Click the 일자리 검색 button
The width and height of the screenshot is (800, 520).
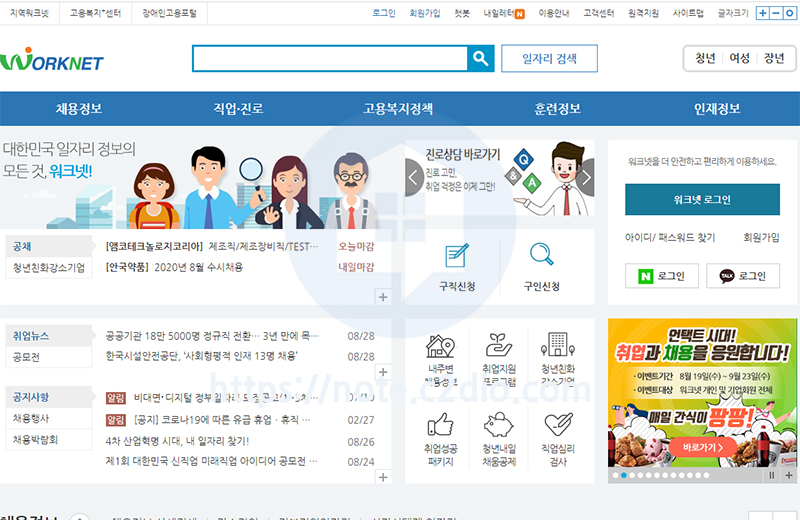coord(549,59)
